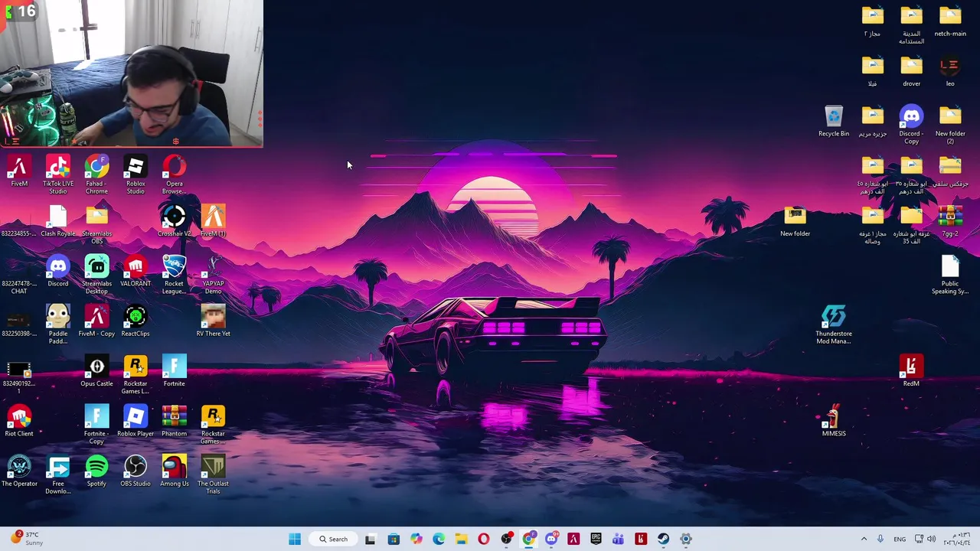Open the Discord shortcut on left side
Screen dimensions: 980x551
click(x=58, y=271)
